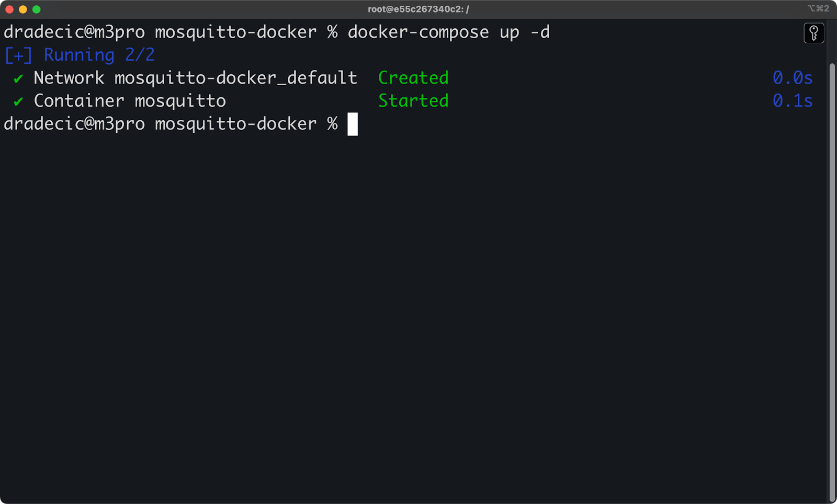Click the mosquitto-docker prompt on last line
The width and height of the screenshot is (837, 504).
coord(234,123)
